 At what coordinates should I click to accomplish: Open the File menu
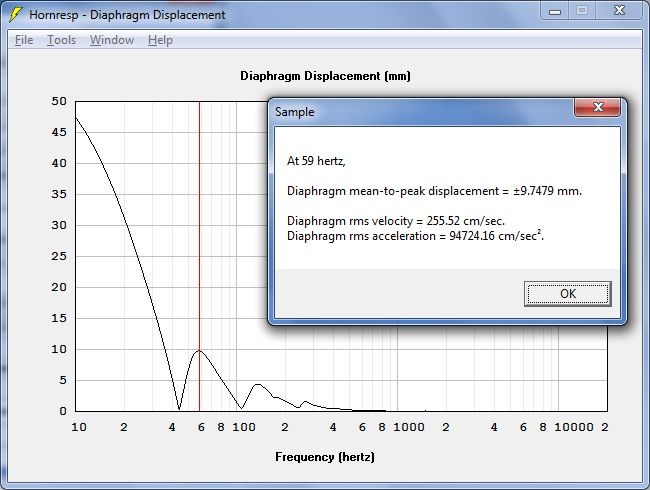pyautogui.click(x=24, y=40)
